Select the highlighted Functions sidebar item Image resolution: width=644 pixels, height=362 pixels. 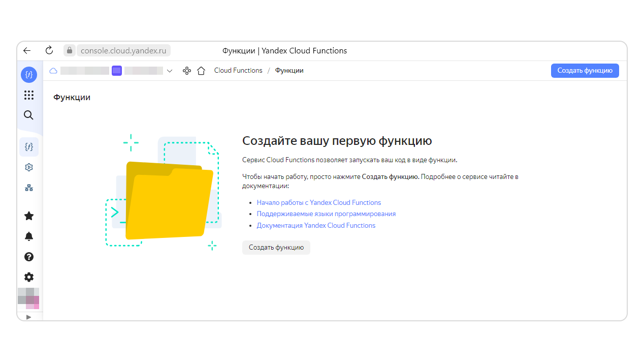(29, 147)
